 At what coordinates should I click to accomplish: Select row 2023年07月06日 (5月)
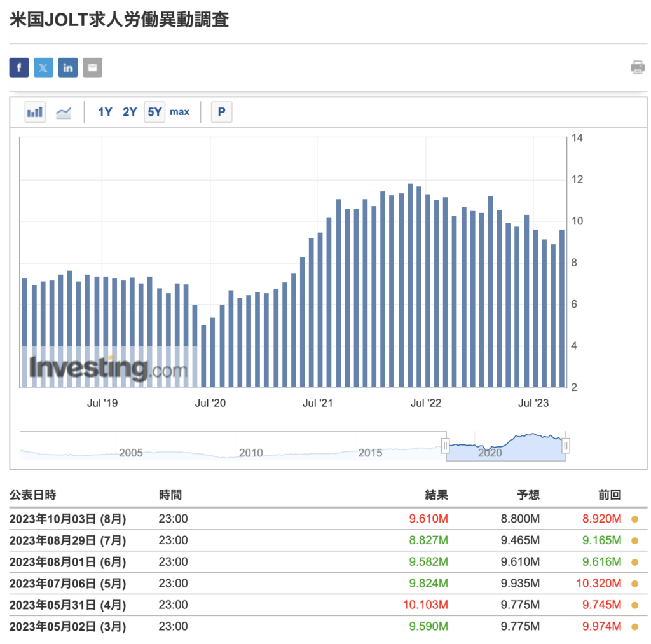click(x=328, y=584)
